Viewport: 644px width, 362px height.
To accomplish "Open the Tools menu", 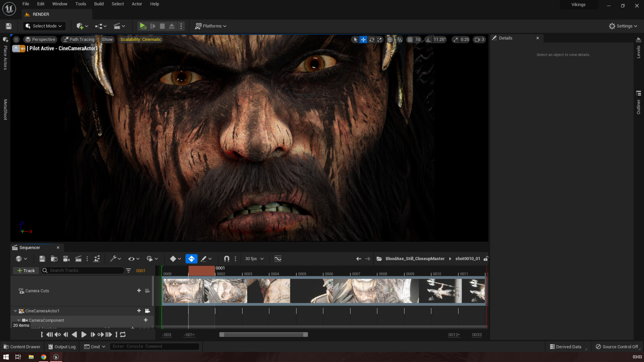I will 80,4.
